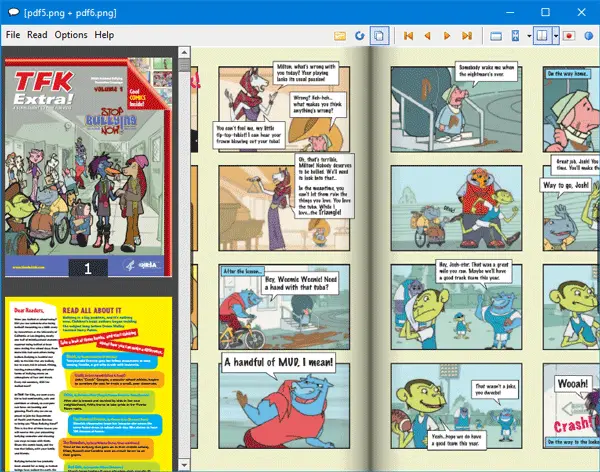Toggle the two-page spread view
600x472 pixels.
tap(543, 36)
